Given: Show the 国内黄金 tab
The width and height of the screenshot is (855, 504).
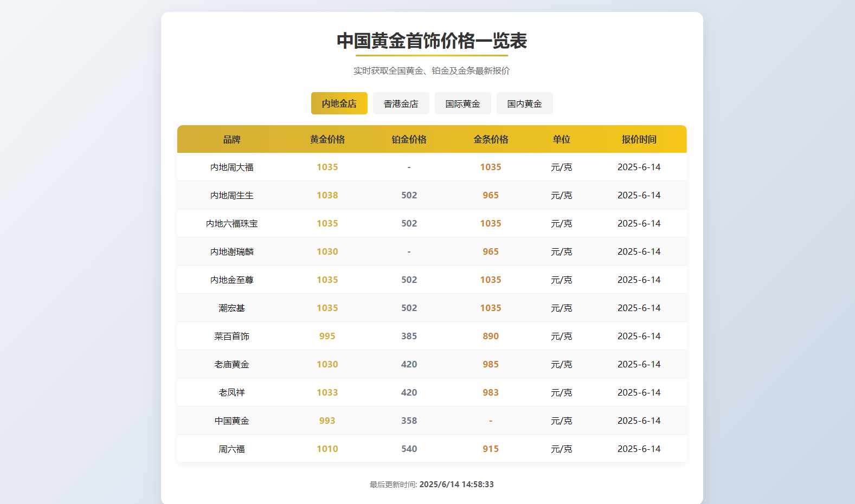Looking at the screenshot, I should [x=524, y=104].
